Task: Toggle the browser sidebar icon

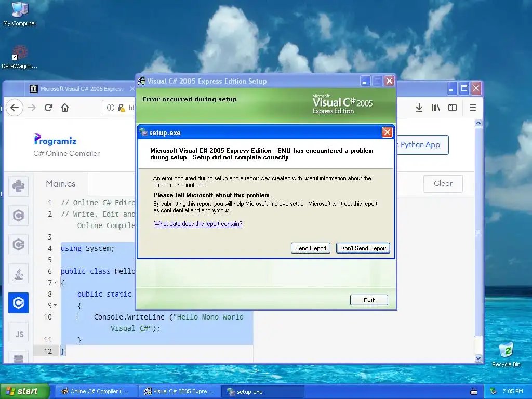Action: [453, 108]
